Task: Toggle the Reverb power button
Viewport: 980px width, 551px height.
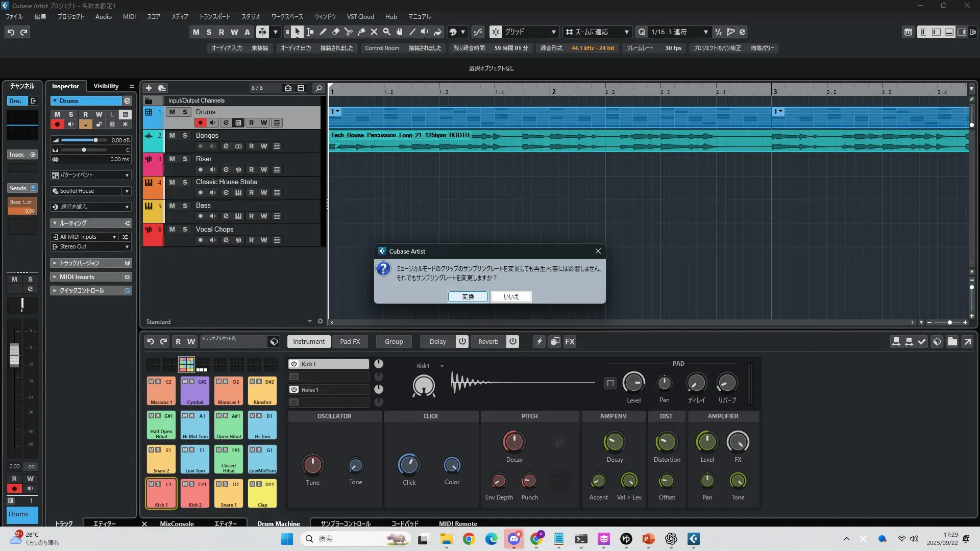Action: (x=513, y=341)
